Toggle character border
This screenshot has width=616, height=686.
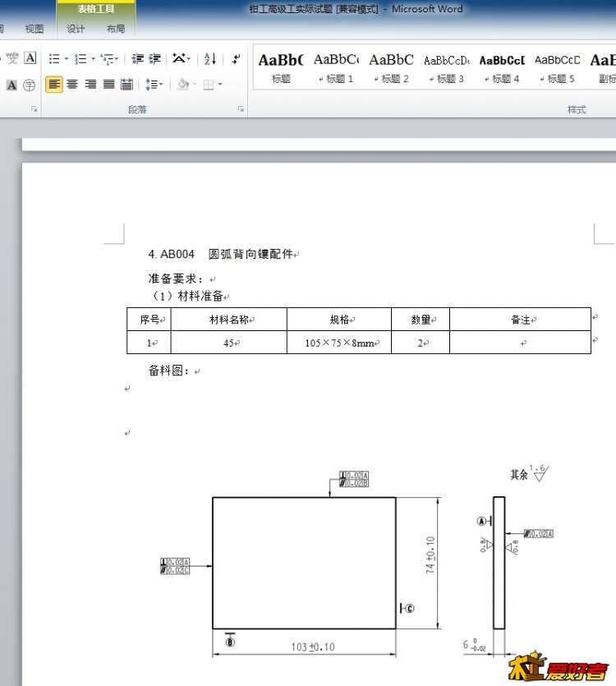(30, 58)
